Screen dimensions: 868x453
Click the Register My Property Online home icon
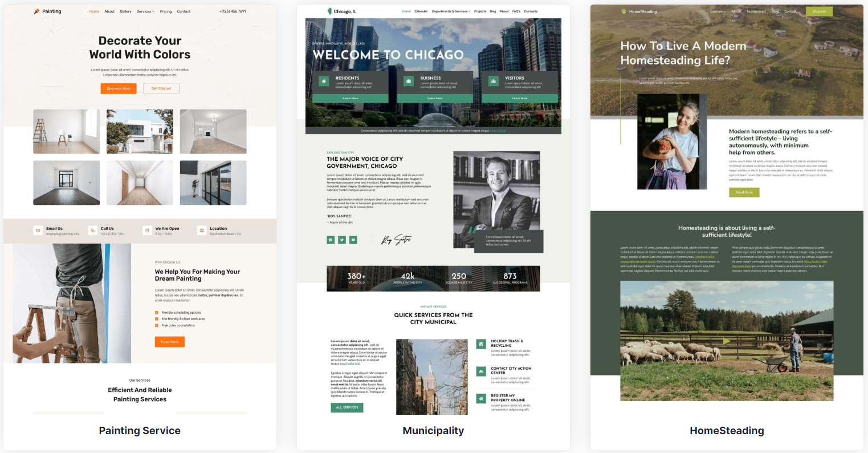[480, 398]
